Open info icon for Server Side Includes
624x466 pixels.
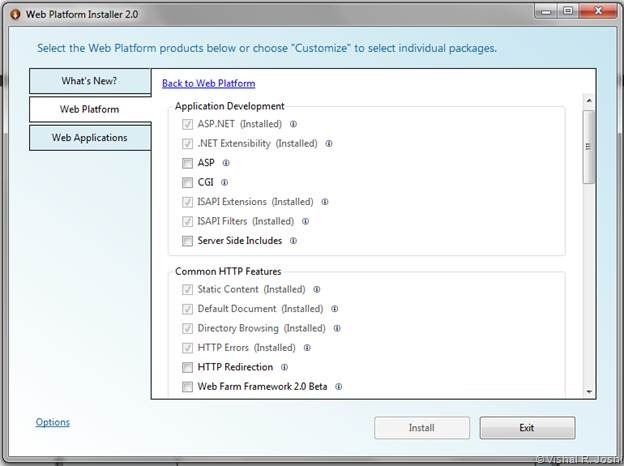point(293,241)
